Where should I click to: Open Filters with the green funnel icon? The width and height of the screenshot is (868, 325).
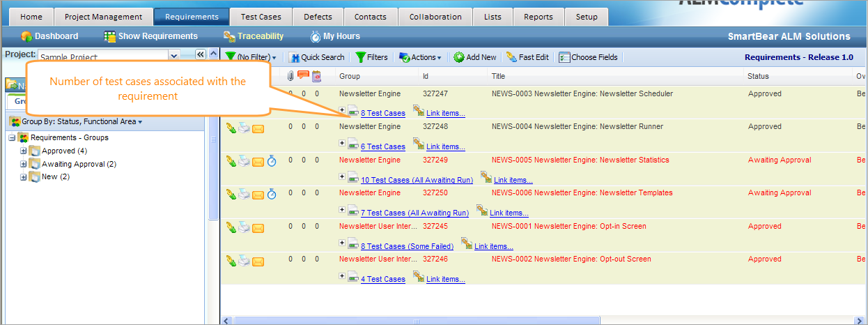tap(360, 57)
